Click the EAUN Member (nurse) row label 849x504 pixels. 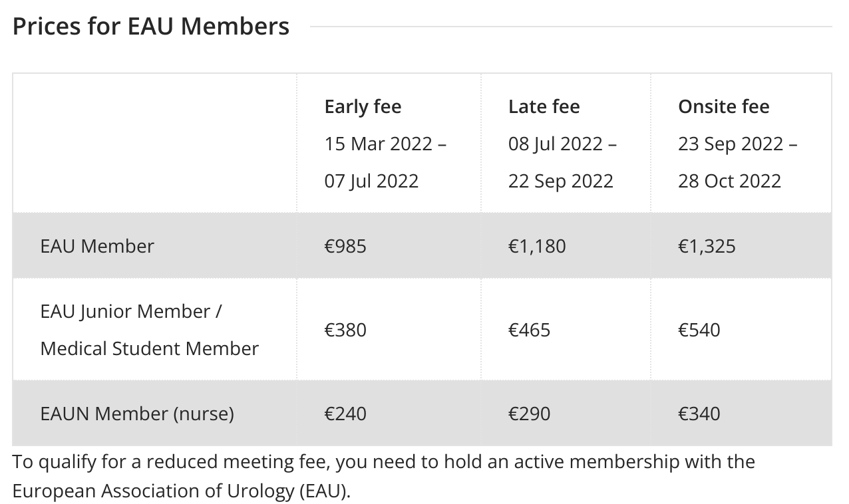(137, 414)
